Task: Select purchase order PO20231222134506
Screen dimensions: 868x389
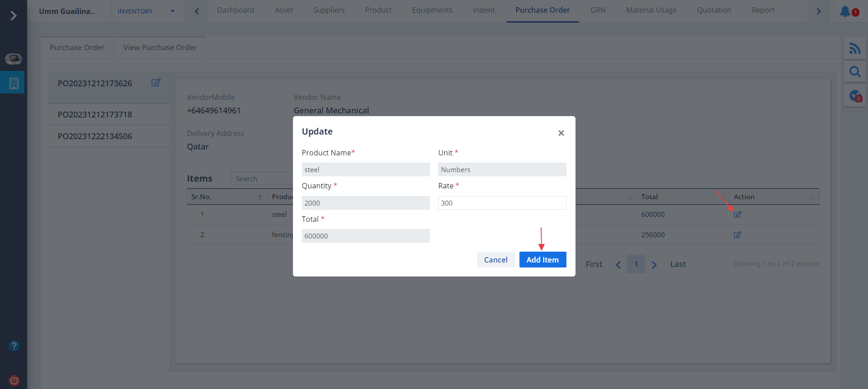Action: tap(95, 136)
